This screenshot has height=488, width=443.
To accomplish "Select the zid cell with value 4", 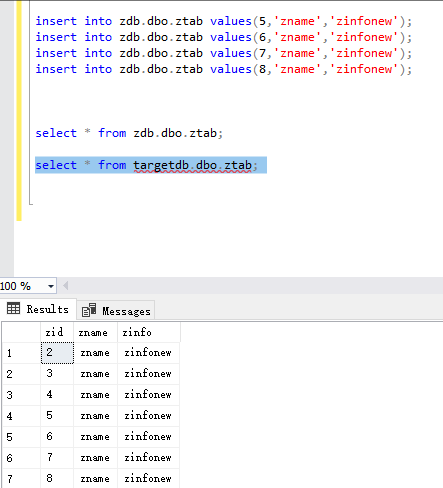I will (57, 395).
